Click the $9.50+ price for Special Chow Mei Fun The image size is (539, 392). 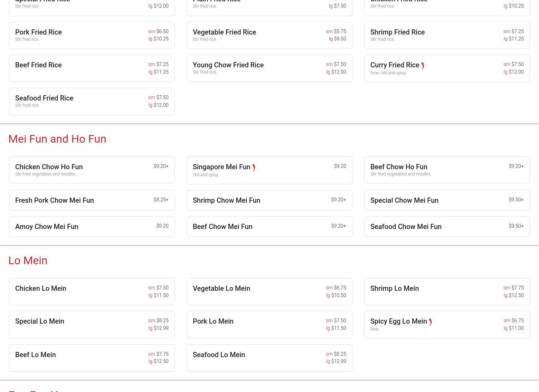(x=516, y=200)
